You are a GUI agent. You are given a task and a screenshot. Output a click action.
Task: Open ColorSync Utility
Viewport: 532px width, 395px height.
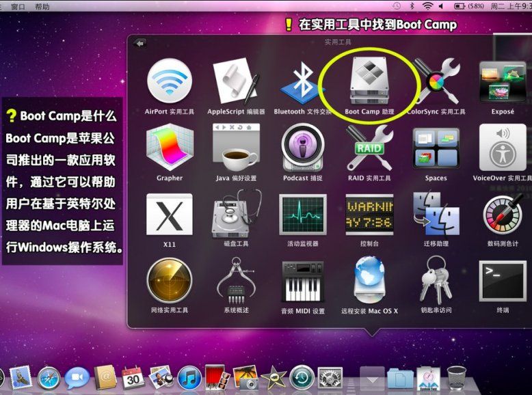pyautogui.click(x=436, y=81)
